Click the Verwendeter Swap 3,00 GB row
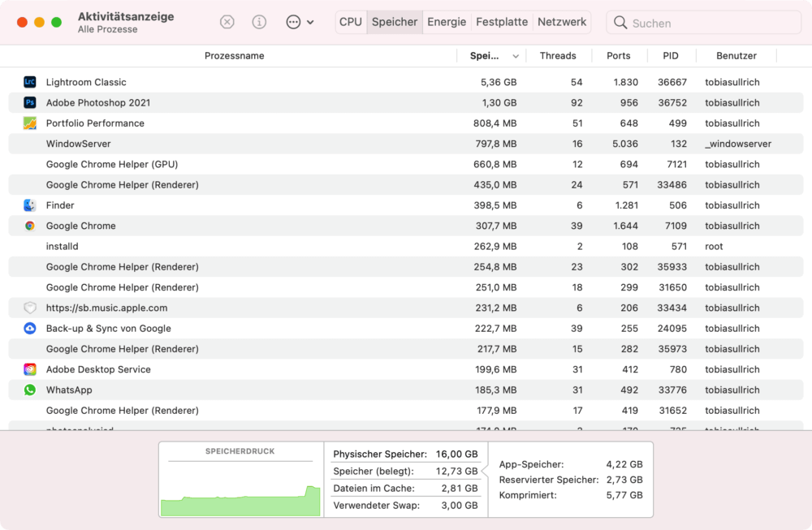Viewport: 812px width, 530px height. [x=405, y=505]
